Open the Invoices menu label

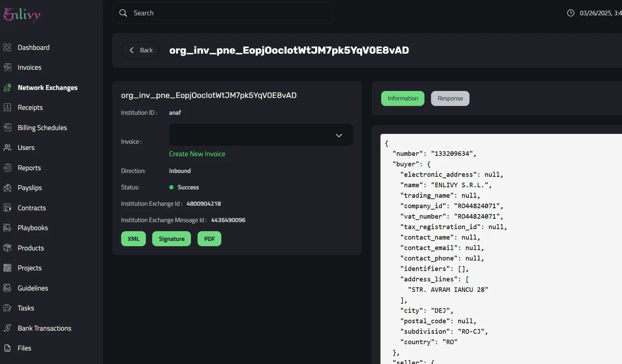coord(30,67)
